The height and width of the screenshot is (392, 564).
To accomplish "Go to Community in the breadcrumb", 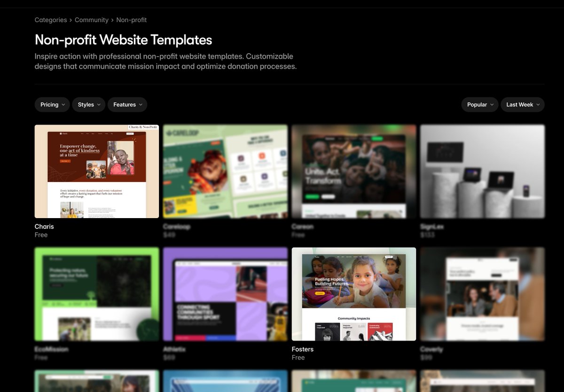I will pos(92,20).
